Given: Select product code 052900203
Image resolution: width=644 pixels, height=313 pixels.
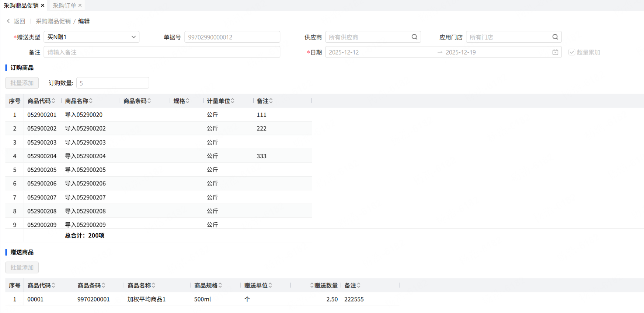Looking at the screenshot, I should [x=42, y=142].
